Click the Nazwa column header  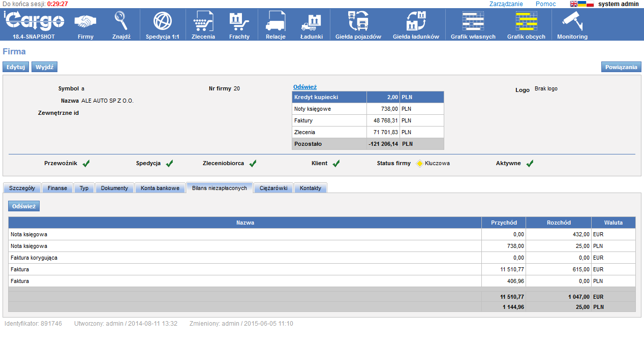point(245,223)
